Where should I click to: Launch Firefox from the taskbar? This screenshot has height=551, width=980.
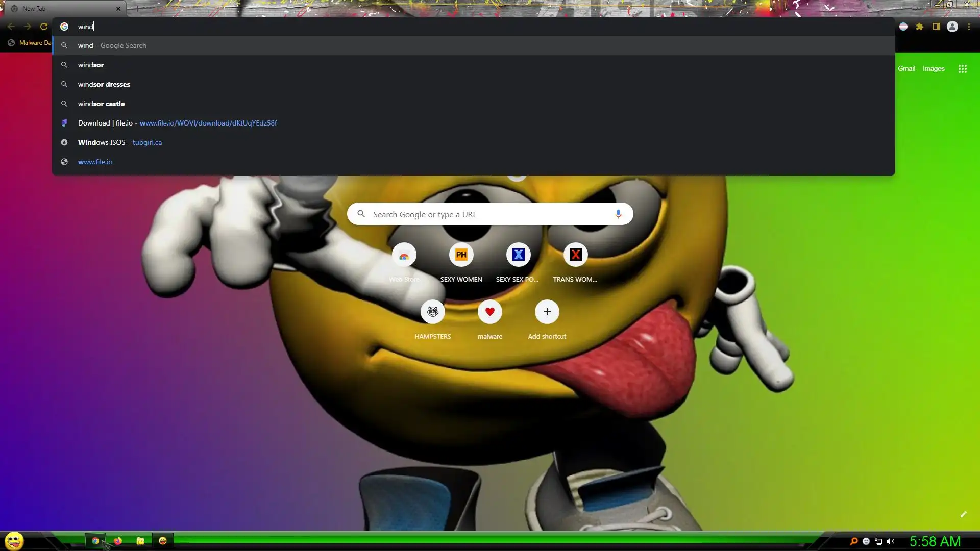coord(118,541)
